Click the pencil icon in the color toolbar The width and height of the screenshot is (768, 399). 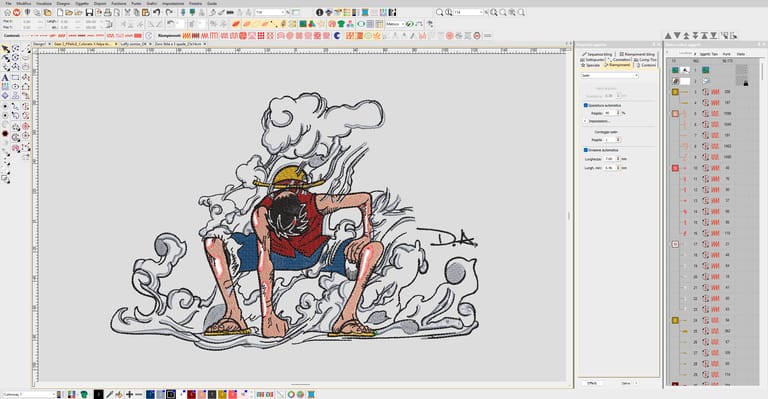pos(109,394)
